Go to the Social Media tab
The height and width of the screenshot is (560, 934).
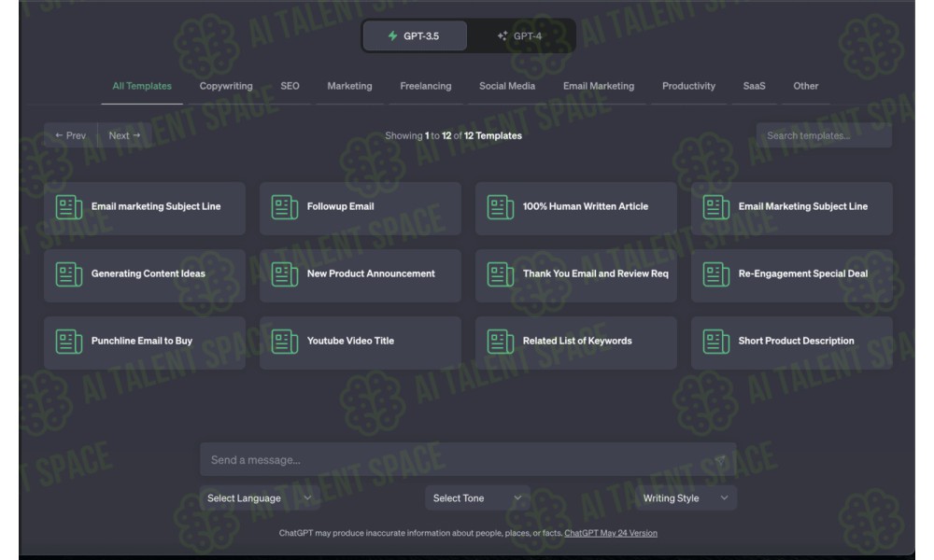click(507, 86)
